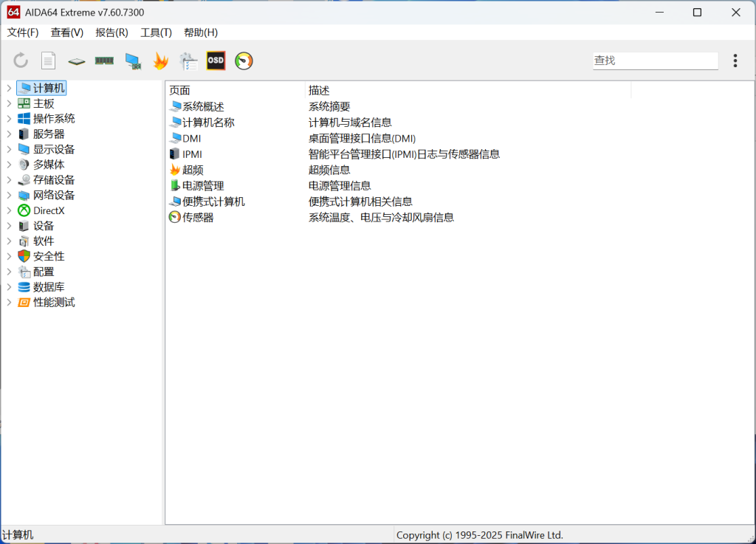This screenshot has width=756, height=544.
Task: Click the Refresh toolbar icon
Action: pos(21,61)
